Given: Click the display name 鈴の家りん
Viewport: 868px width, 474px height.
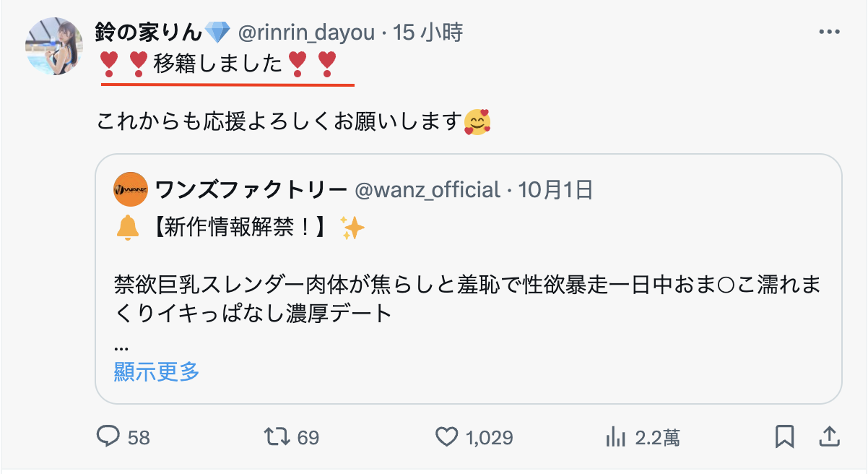Looking at the screenshot, I should pyautogui.click(x=149, y=33).
